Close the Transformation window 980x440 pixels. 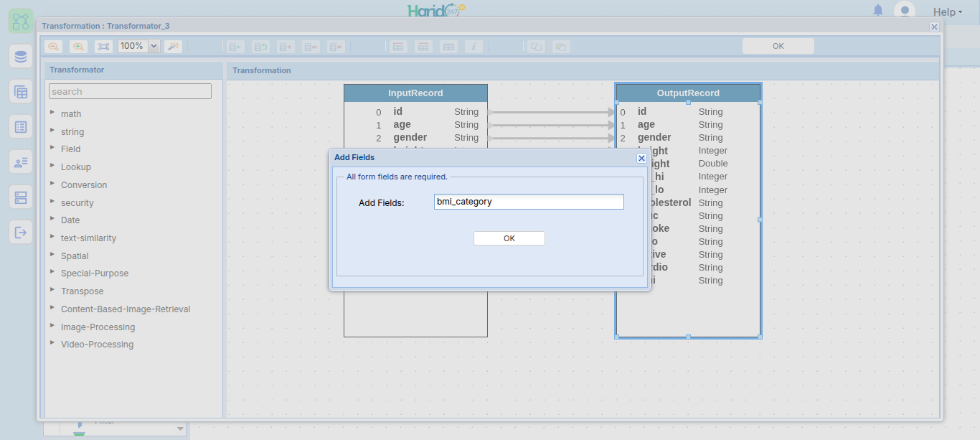[x=934, y=27]
